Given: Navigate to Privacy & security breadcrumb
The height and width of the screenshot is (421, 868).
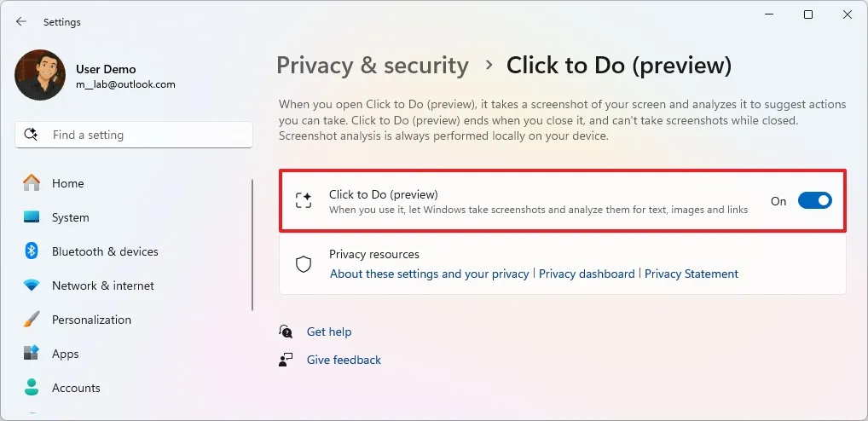Looking at the screenshot, I should [x=373, y=66].
